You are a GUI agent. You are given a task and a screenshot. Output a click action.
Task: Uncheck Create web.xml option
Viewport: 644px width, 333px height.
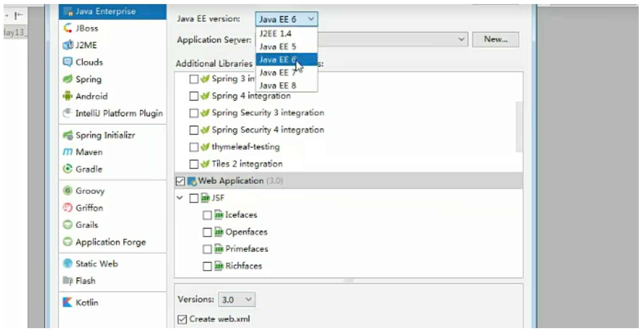(x=182, y=320)
